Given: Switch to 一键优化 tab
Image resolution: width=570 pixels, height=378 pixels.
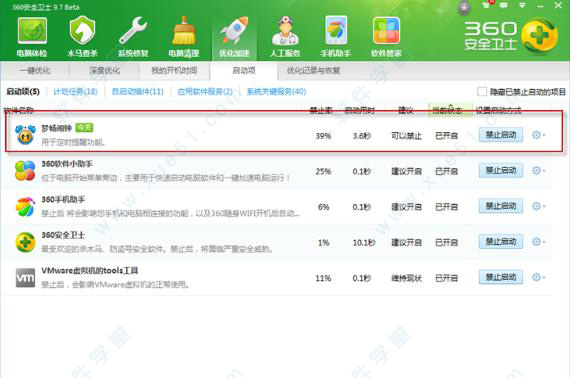Looking at the screenshot, I should pyautogui.click(x=35, y=71).
